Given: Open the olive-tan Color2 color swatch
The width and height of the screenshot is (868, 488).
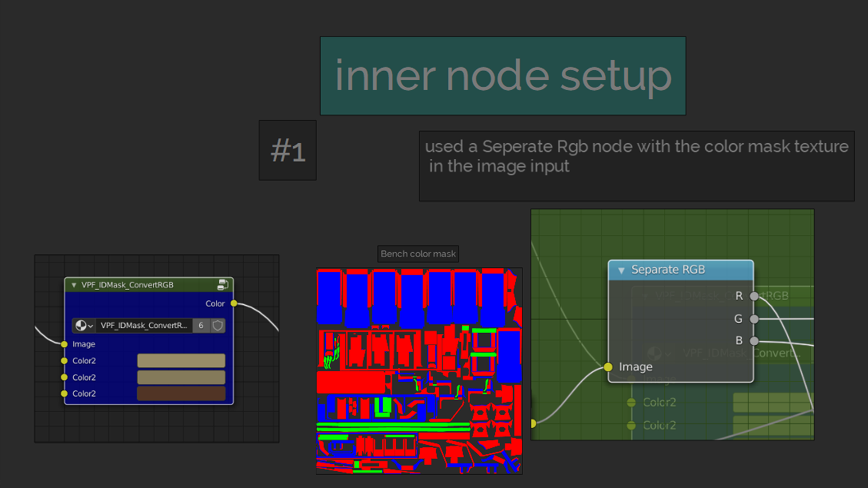Looking at the screenshot, I should click(x=181, y=377).
